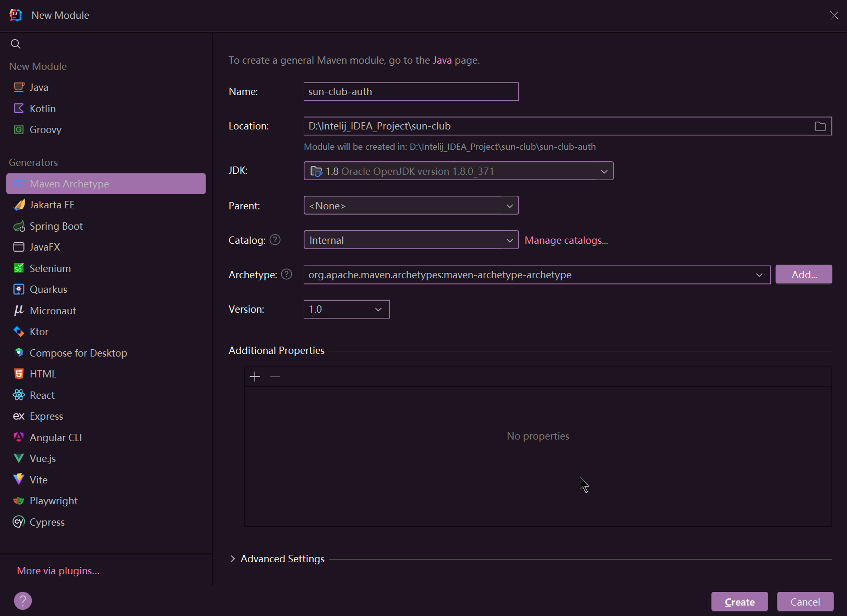Click the Vite icon
The width and height of the screenshot is (847, 616).
(19, 480)
